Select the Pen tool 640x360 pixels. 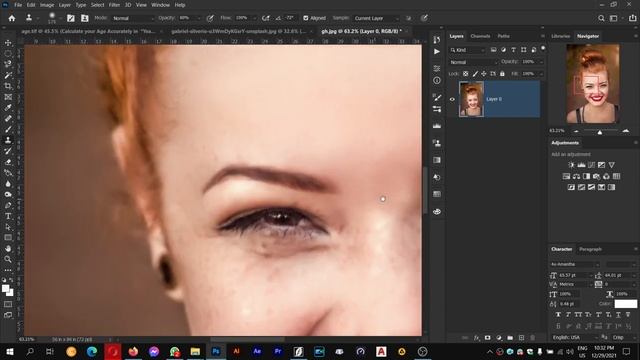tap(8, 205)
